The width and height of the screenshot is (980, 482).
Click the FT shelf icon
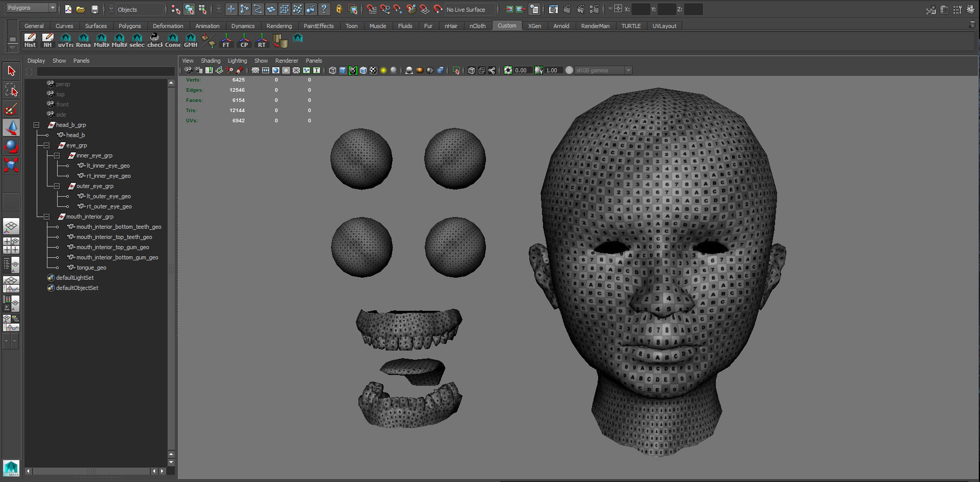click(226, 40)
